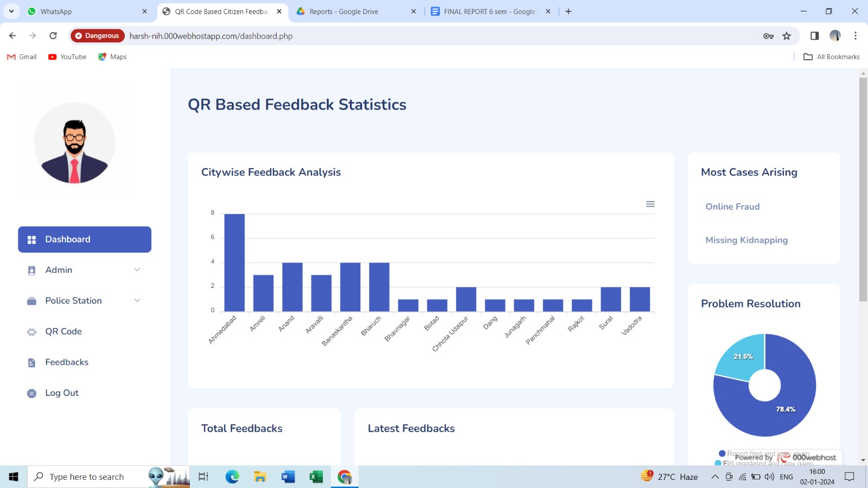Open File Explorer from taskbar

(x=260, y=477)
